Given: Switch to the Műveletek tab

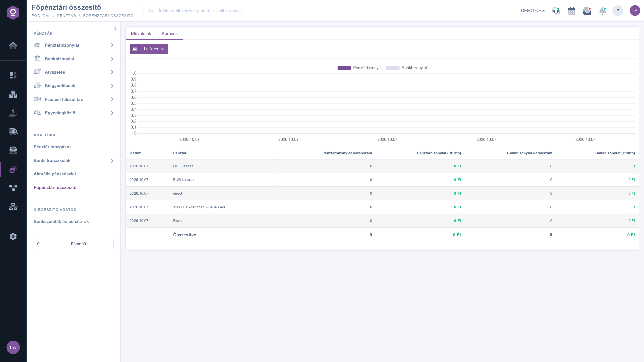Looking at the screenshot, I should pos(141,34).
